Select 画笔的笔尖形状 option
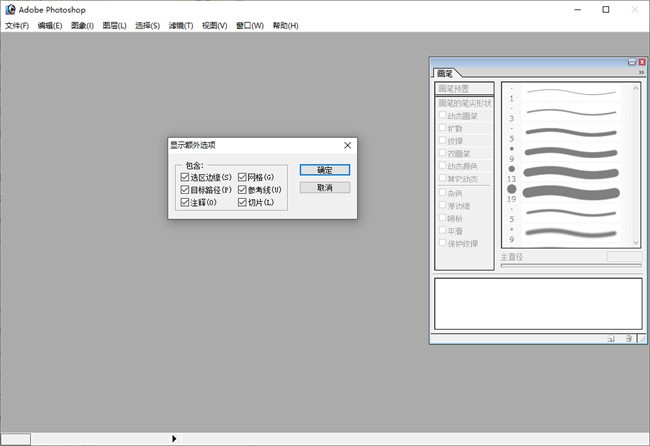Image resolution: width=650 pixels, height=446 pixels. click(464, 103)
